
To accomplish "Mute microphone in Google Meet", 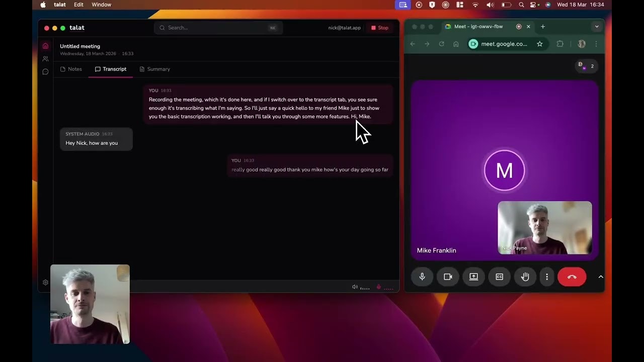I will 422,277.
